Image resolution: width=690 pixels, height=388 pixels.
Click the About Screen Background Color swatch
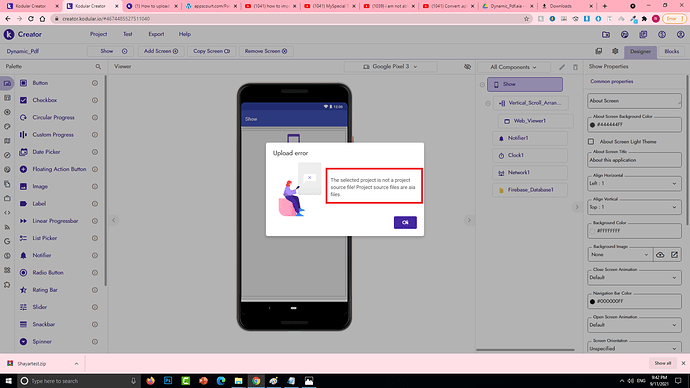pos(592,125)
